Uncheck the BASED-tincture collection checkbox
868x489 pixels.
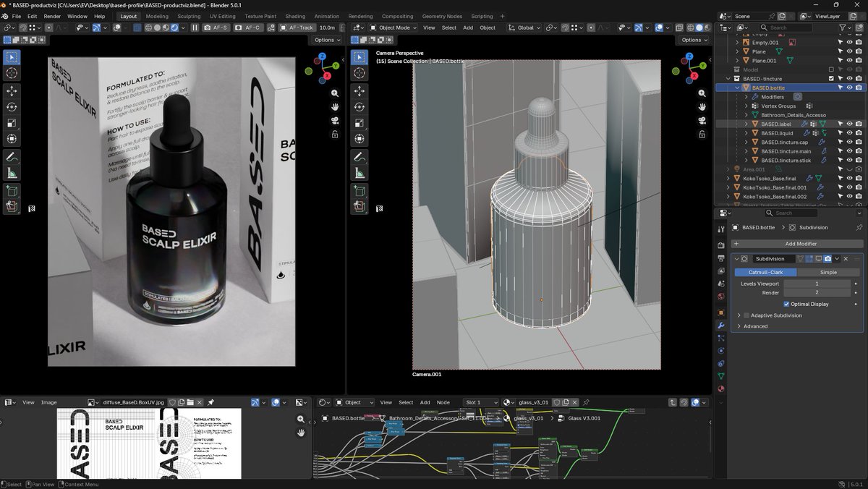831,78
